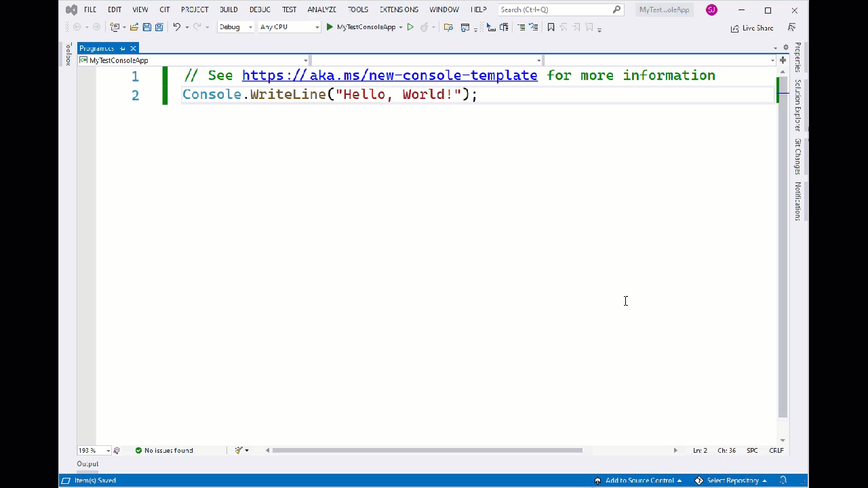868x488 pixels.
Task: Open the BUILD menu
Action: [229, 9]
